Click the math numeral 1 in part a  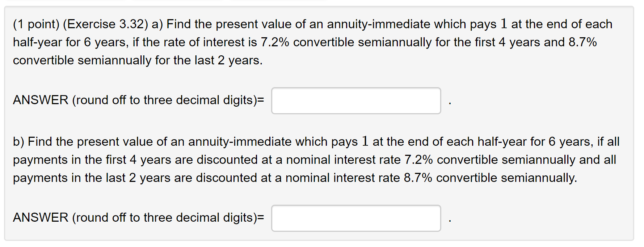click(x=504, y=24)
